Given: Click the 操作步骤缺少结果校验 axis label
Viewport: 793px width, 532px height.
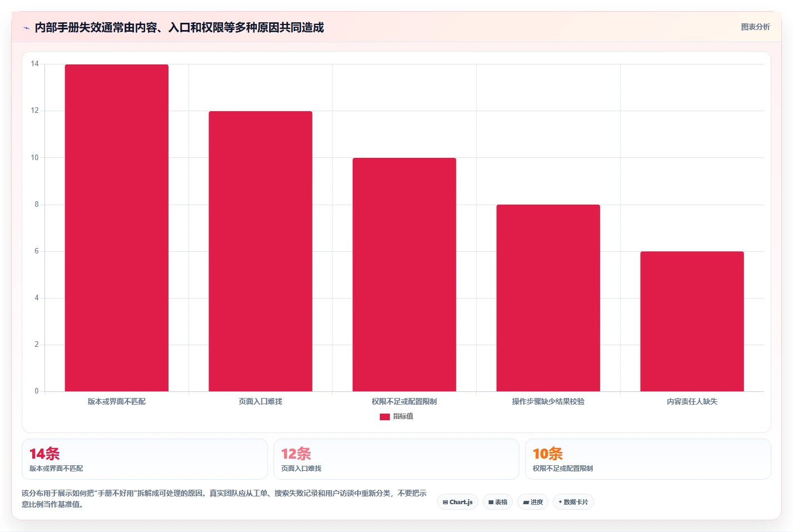Looking at the screenshot, I should [548, 401].
